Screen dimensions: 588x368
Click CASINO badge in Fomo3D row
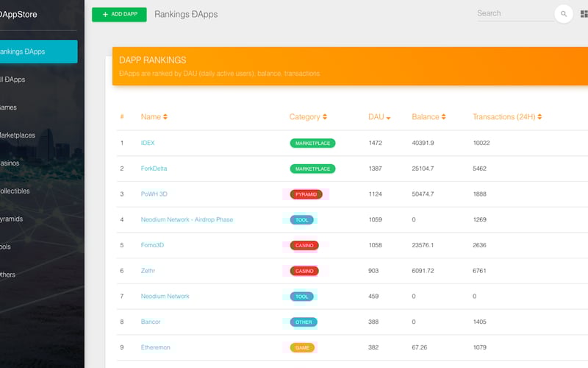(304, 245)
